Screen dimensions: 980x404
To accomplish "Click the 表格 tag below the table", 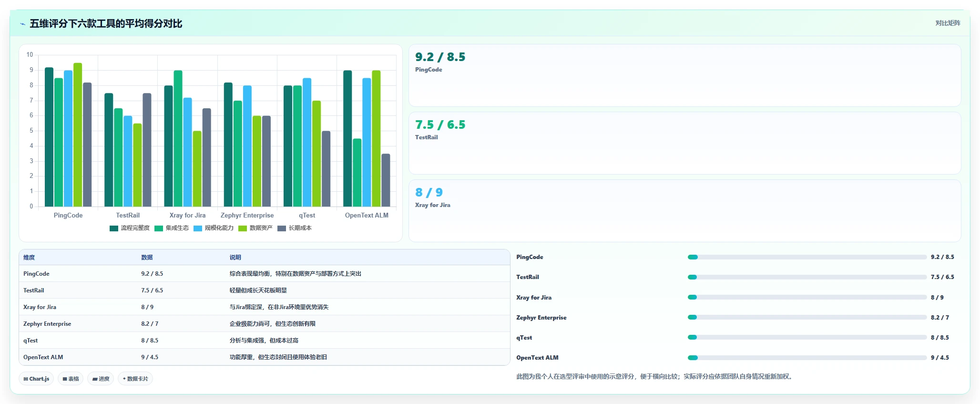I will (x=71, y=379).
